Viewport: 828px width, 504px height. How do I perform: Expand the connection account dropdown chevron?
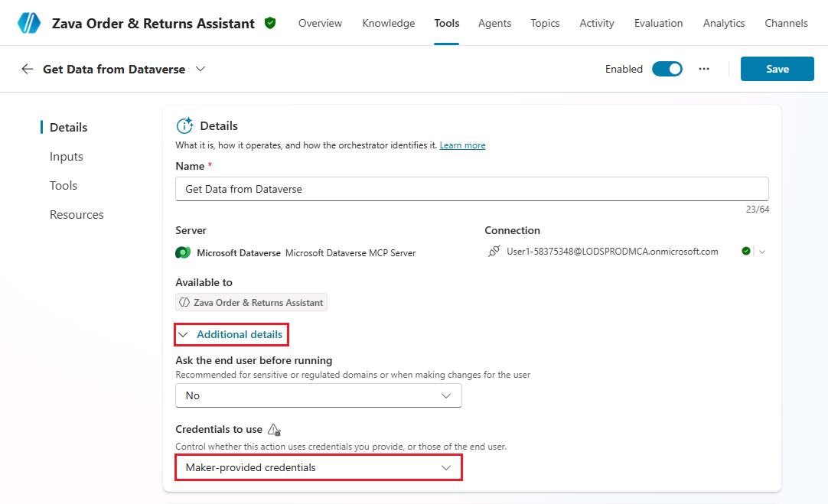[x=762, y=252]
